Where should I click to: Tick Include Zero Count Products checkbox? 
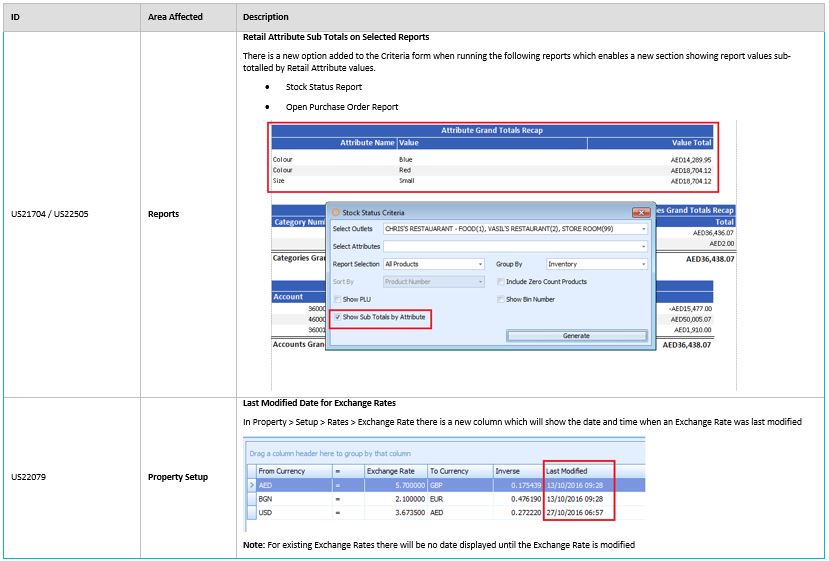point(500,282)
